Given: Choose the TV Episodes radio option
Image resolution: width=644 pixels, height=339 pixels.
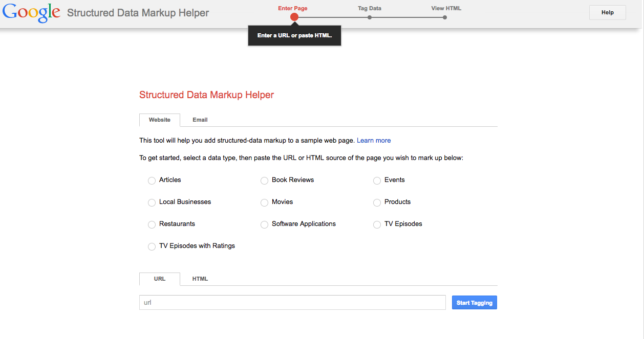Looking at the screenshot, I should point(377,224).
